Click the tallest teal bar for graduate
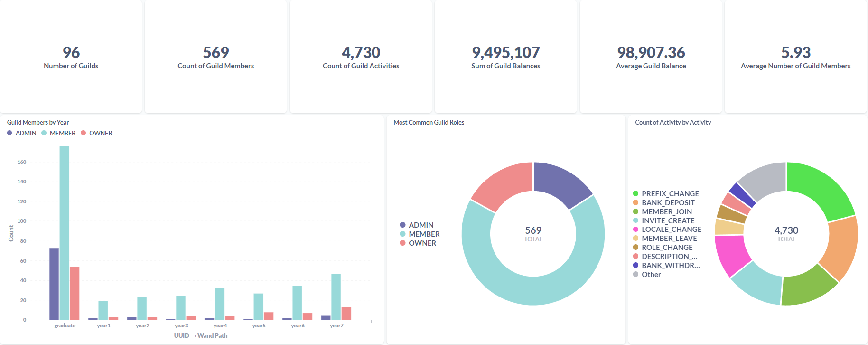Viewport: 868px width, 345px height. pyautogui.click(x=64, y=233)
